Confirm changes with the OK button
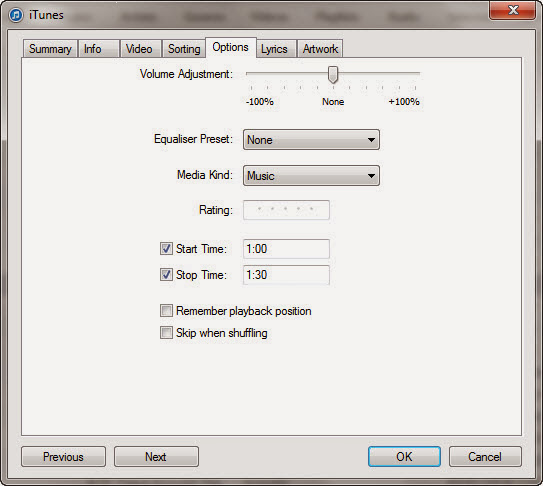 (404, 457)
